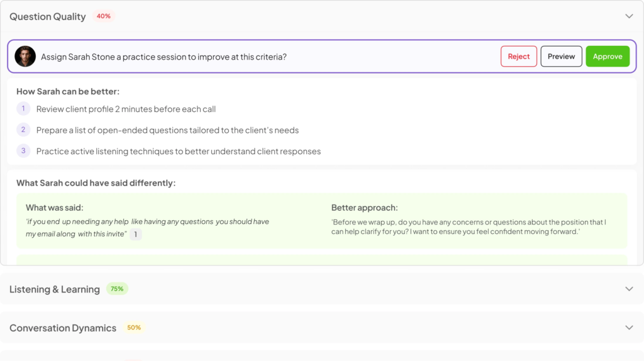Click the step 1 number badge

23,109
